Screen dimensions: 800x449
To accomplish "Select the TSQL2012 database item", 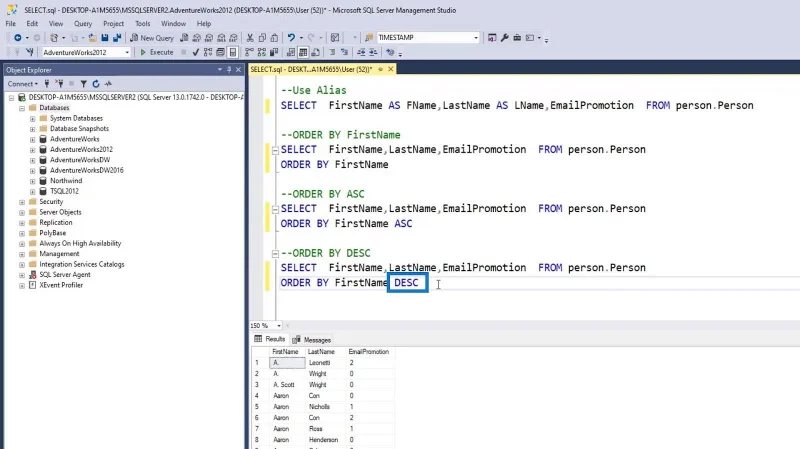I will coord(64,191).
